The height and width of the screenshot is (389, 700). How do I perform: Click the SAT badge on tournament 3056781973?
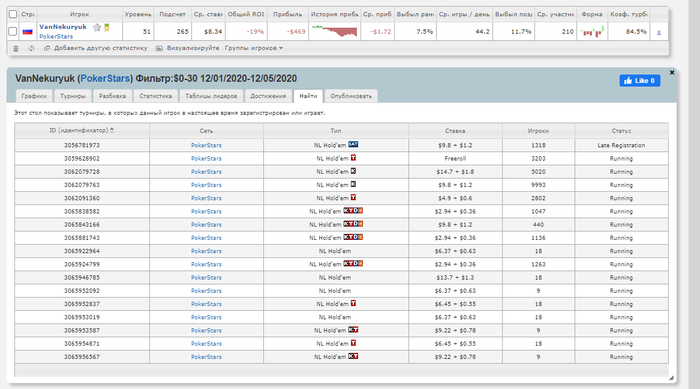tap(353, 144)
